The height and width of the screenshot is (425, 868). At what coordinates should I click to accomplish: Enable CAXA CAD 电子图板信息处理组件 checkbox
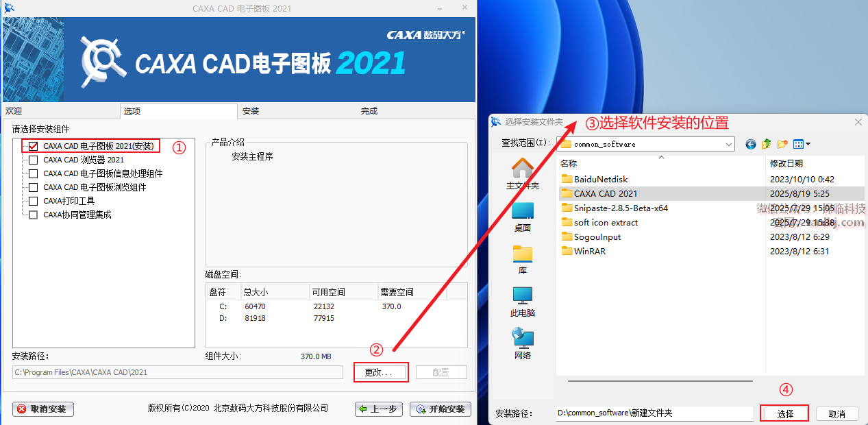(33, 173)
